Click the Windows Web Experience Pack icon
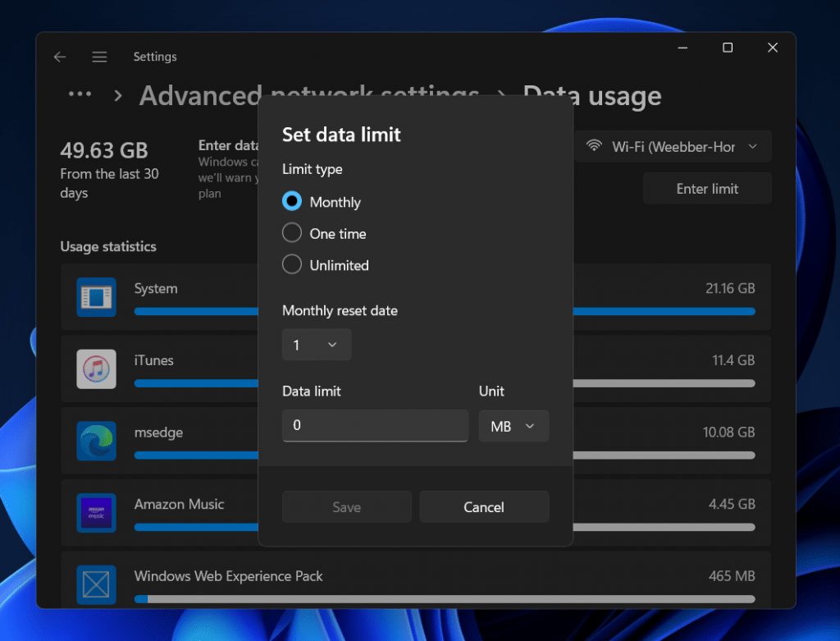 pyautogui.click(x=96, y=584)
